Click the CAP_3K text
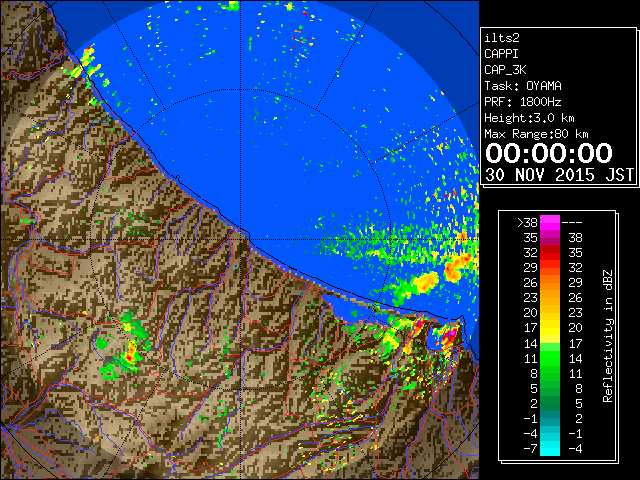 [505, 70]
